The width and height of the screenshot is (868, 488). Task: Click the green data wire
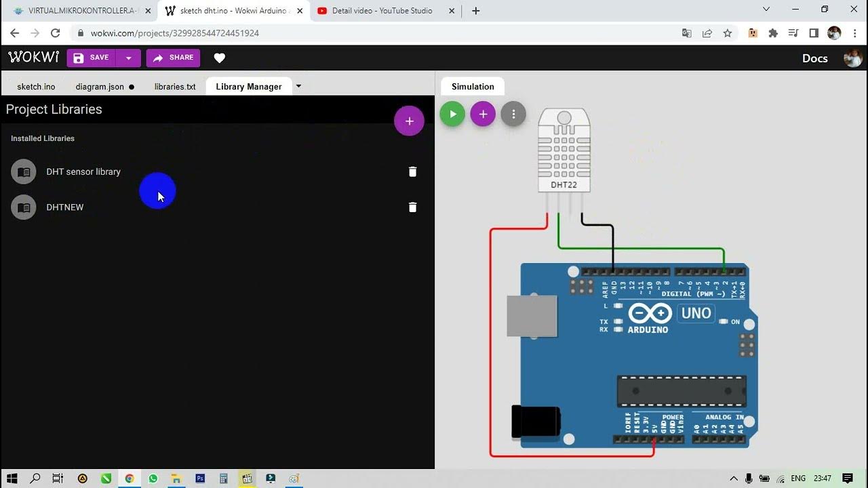pos(641,248)
